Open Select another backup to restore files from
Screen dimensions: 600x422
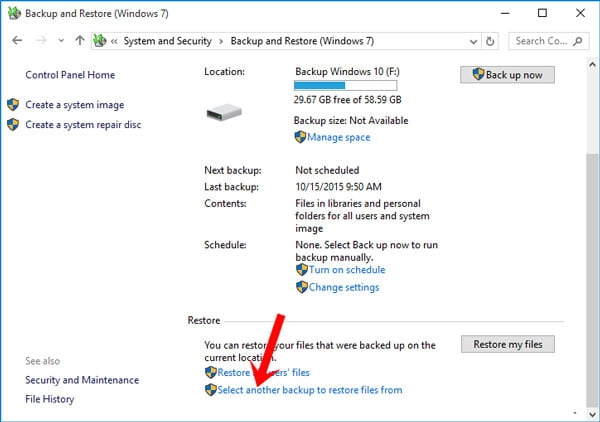coord(310,390)
